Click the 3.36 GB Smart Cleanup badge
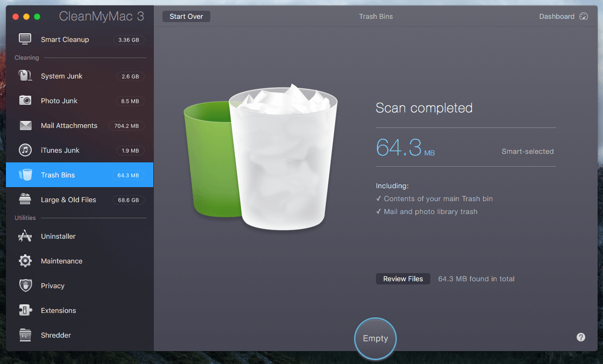The width and height of the screenshot is (603, 364). tap(129, 40)
